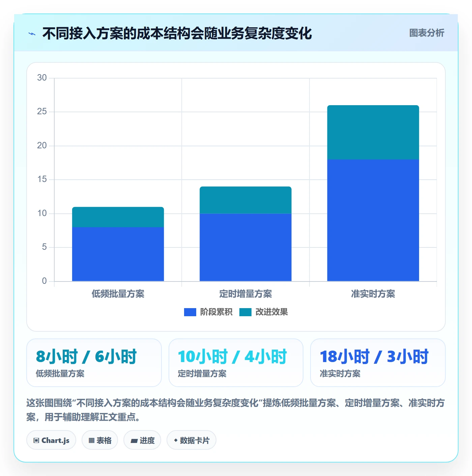Screen dimensions: 472x476
Task: Click the 准实时方案 caption under 18小时 / 3小时
Action: (340, 374)
